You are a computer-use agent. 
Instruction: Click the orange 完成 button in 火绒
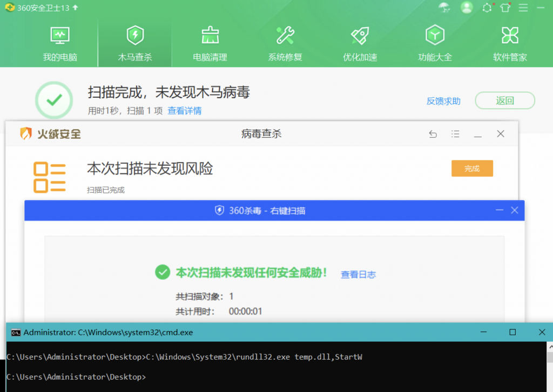(x=472, y=168)
